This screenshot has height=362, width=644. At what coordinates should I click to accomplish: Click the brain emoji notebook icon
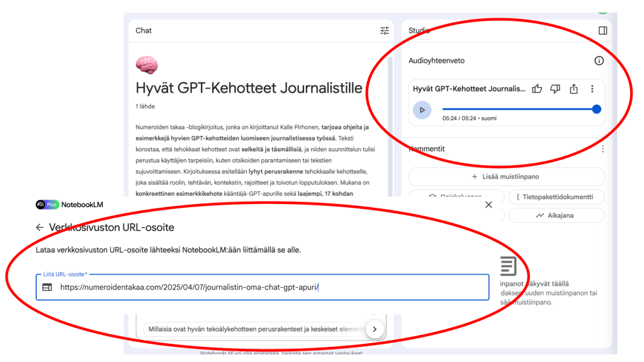pyautogui.click(x=147, y=65)
